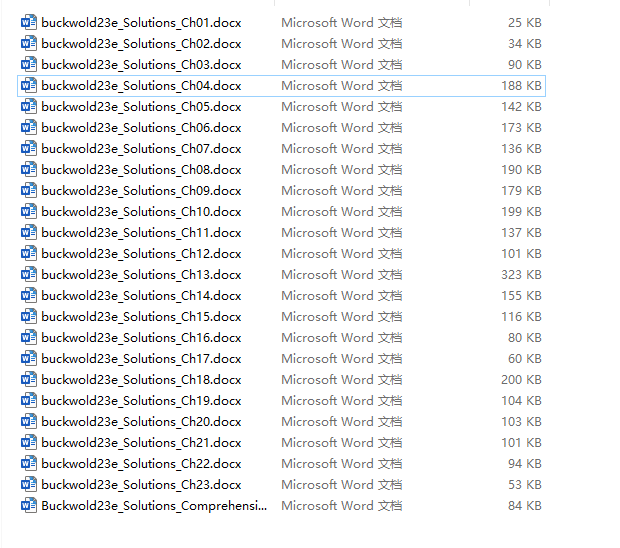Select file name buckwold23e_Solutions_Ch01.docx

tap(141, 23)
